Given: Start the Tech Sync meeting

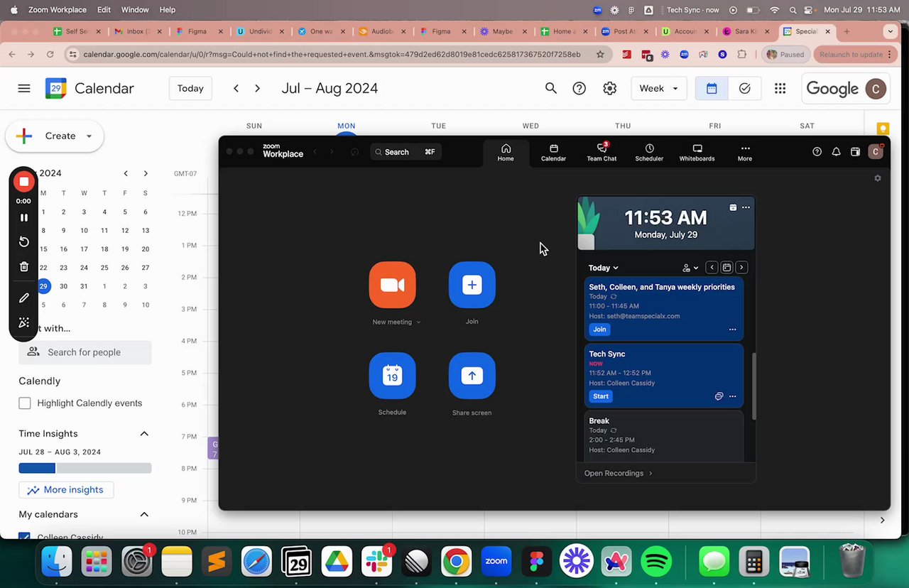Looking at the screenshot, I should (x=601, y=396).
